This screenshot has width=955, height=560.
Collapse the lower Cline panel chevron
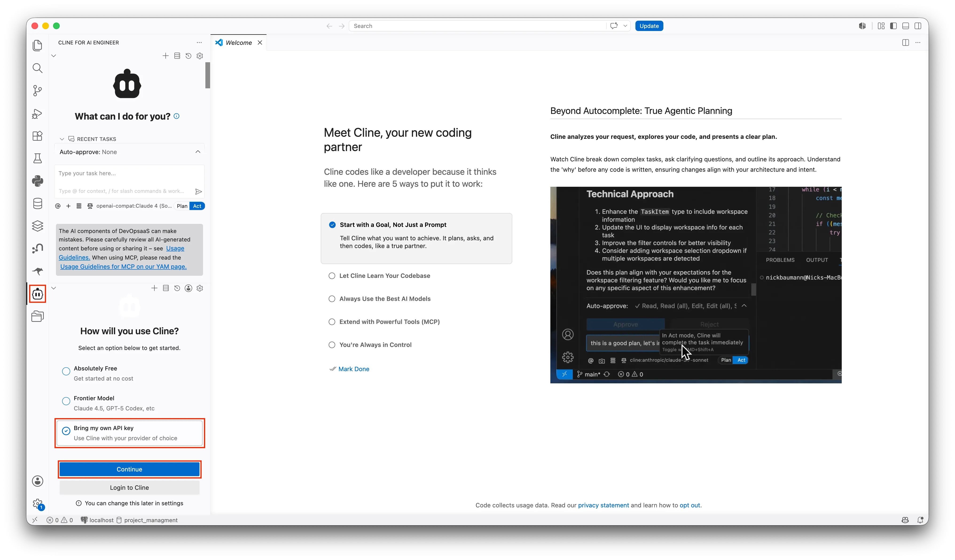coord(53,288)
